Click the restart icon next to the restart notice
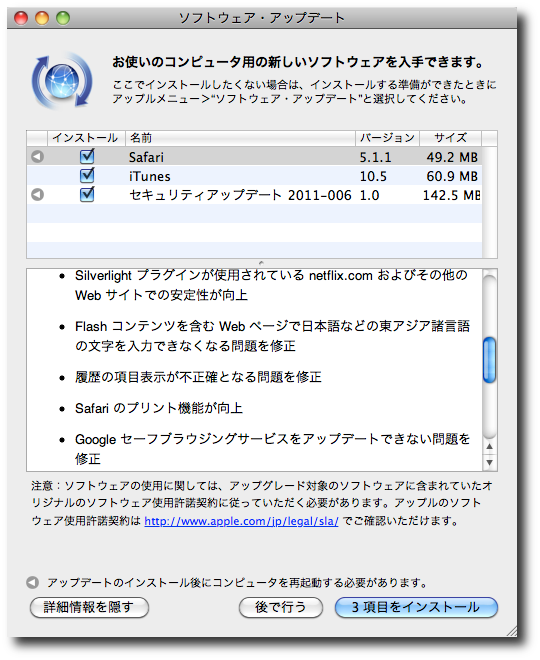This screenshot has width=540, height=660. [32, 583]
